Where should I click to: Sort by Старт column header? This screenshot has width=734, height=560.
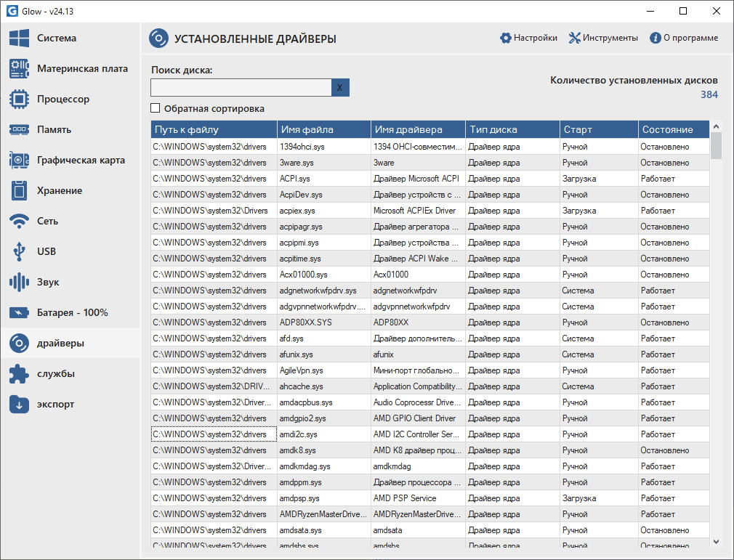tap(599, 129)
